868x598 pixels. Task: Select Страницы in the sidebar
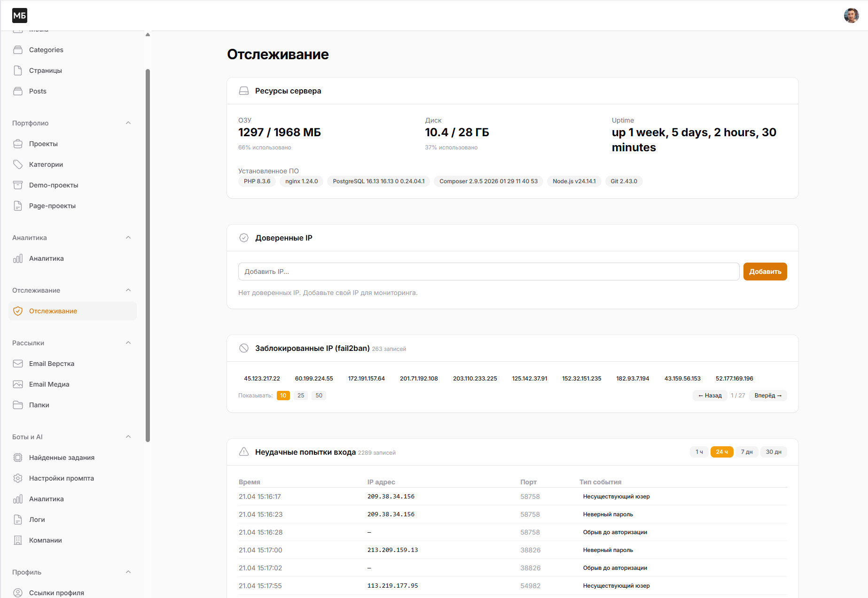point(45,70)
